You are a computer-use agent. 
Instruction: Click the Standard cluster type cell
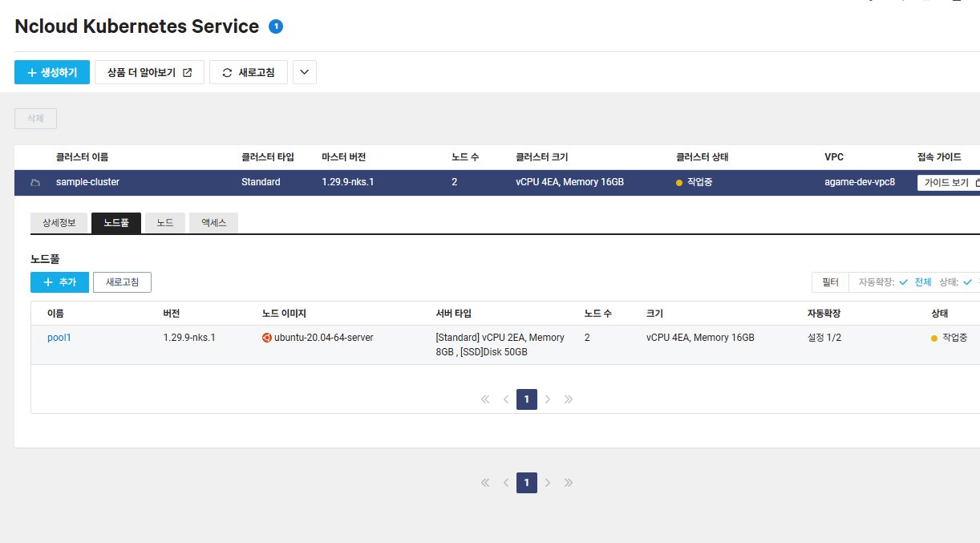261,182
